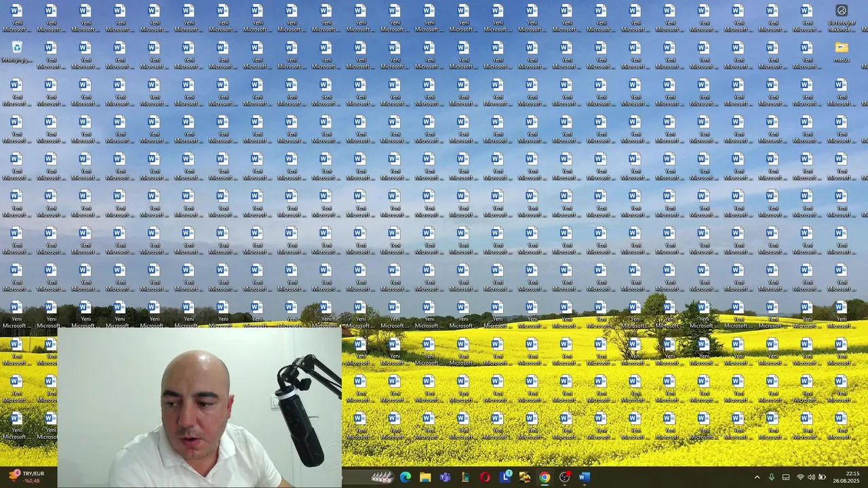Select the 'masus' folder on the desktop
868x488 pixels.
pos(842,52)
